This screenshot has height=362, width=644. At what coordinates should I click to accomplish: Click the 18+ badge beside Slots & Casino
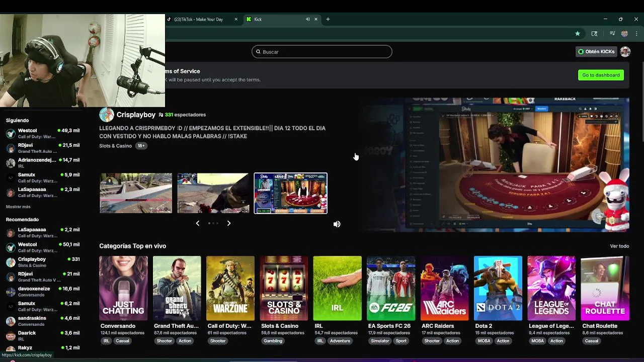tap(141, 146)
